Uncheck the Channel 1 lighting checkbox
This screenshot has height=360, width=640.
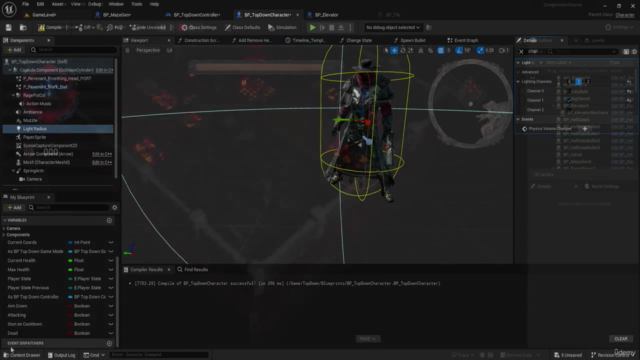pos(569,100)
